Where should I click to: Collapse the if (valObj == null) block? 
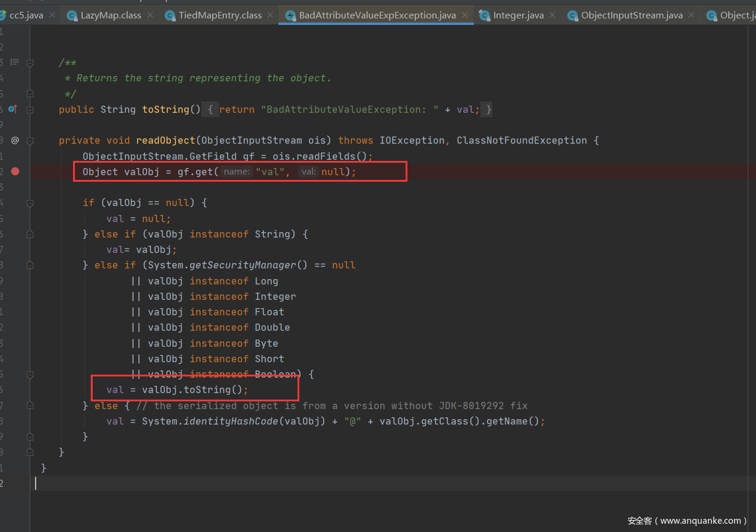(30, 203)
